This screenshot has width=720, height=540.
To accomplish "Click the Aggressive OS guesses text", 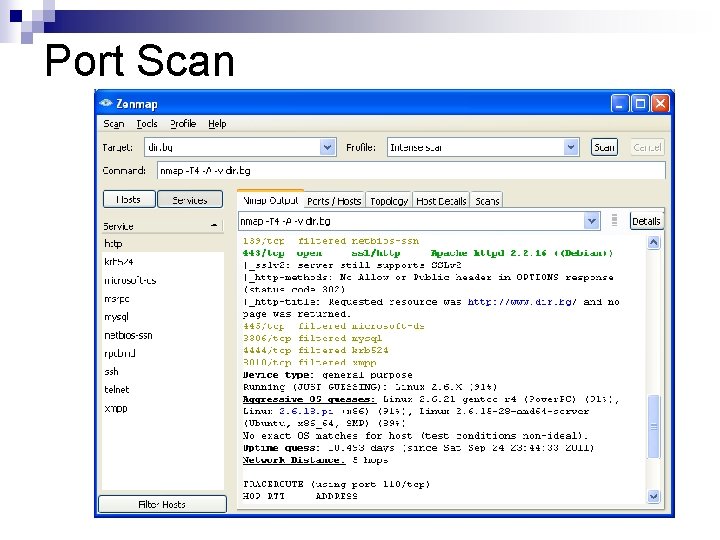I will click(309, 399).
